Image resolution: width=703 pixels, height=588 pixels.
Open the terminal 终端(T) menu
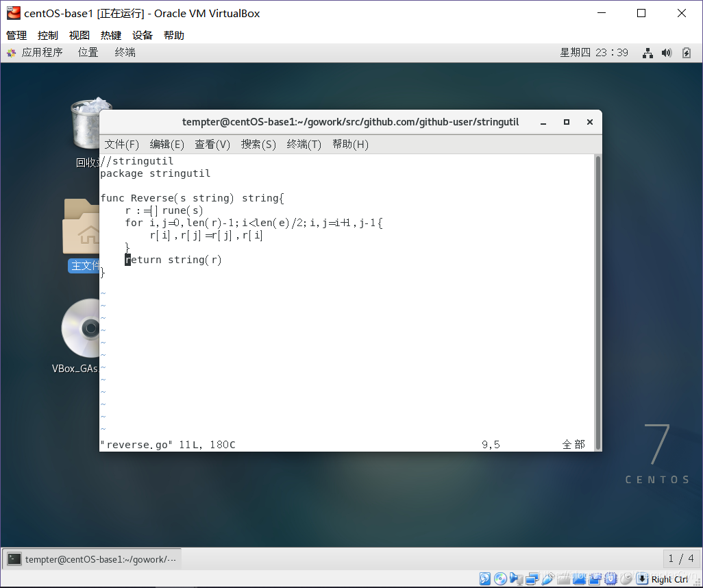click(304, 145)
